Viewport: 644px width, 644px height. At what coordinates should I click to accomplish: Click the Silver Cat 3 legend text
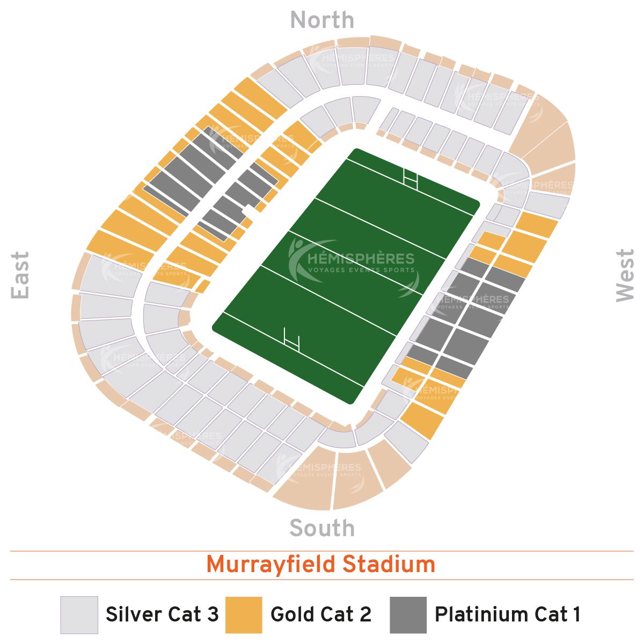(x=162, y=614)
